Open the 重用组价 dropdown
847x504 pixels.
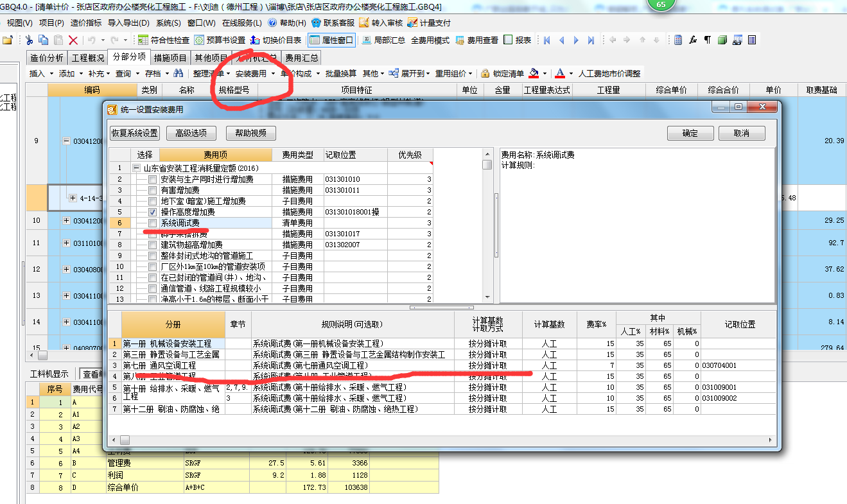pos(453,73)
